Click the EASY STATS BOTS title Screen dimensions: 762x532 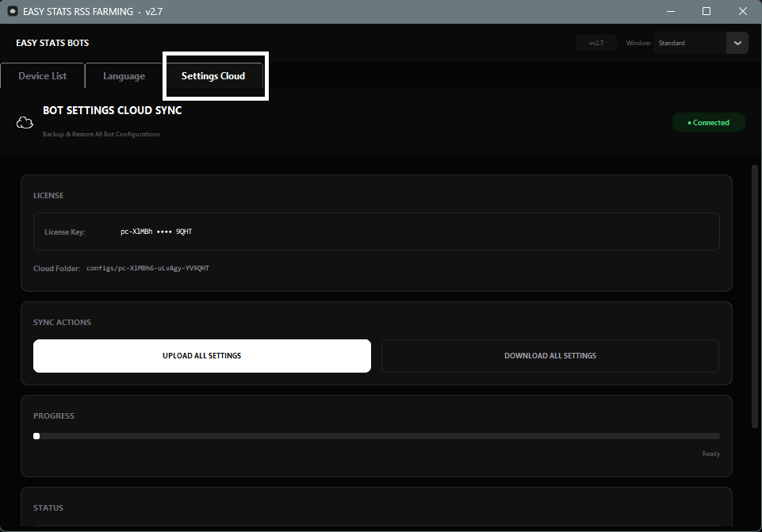pyautogui.click(x=52, y=43)
